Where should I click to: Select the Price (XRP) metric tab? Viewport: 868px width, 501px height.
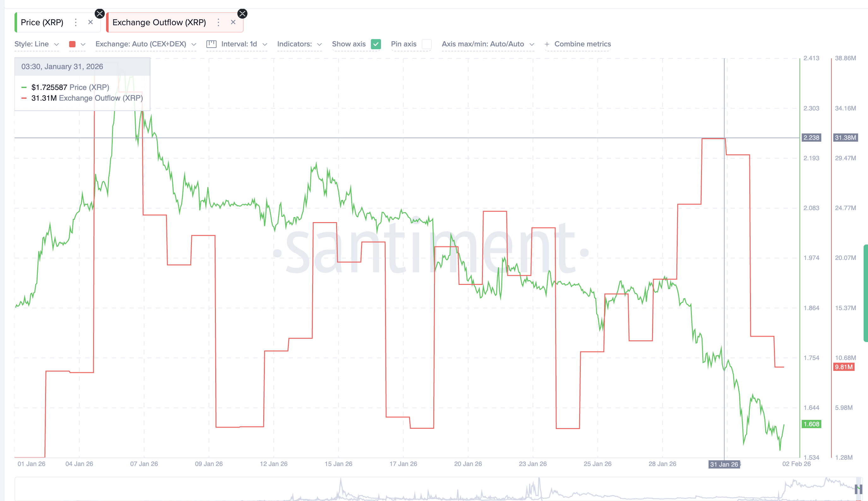42,22
